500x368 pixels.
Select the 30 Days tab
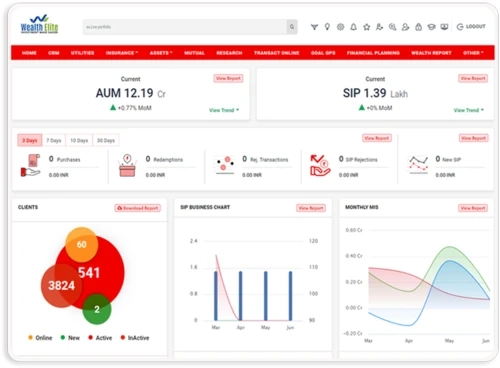[106, 140]
